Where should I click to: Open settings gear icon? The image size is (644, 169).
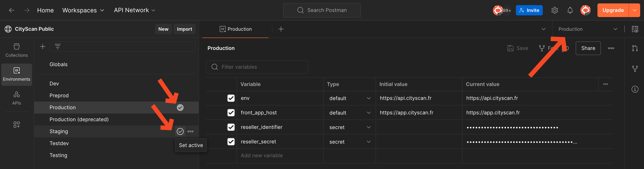click(555, 10)
